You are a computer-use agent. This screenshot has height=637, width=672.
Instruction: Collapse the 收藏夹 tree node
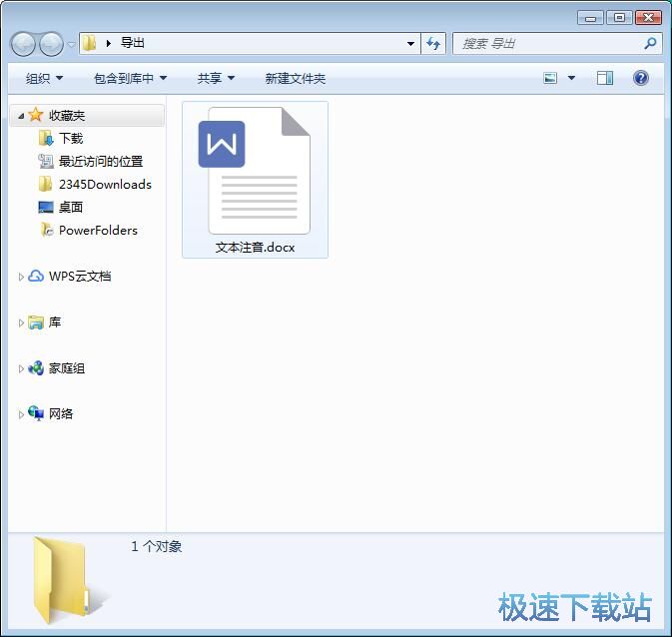tap(21, 116)
